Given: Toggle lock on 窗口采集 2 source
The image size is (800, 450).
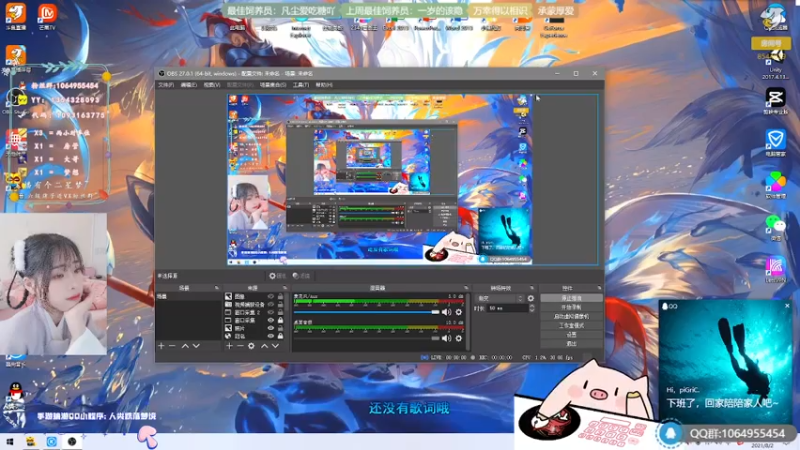Looking at the screenshot, I should coord(280,312).
